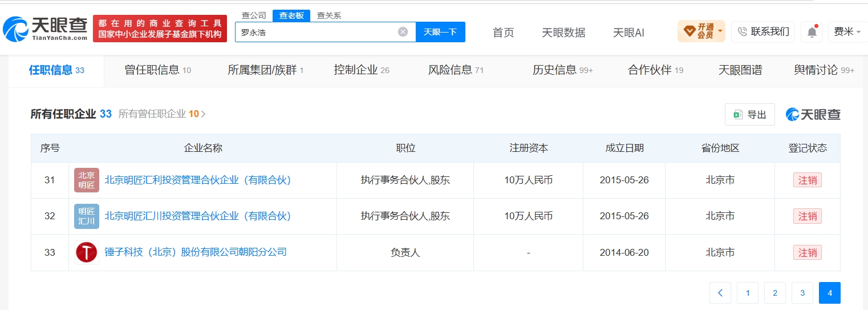The height and width of the screenshot is (310, 868).
Task: Click the 成立日期 column header
Action: [x=624, y=148]
